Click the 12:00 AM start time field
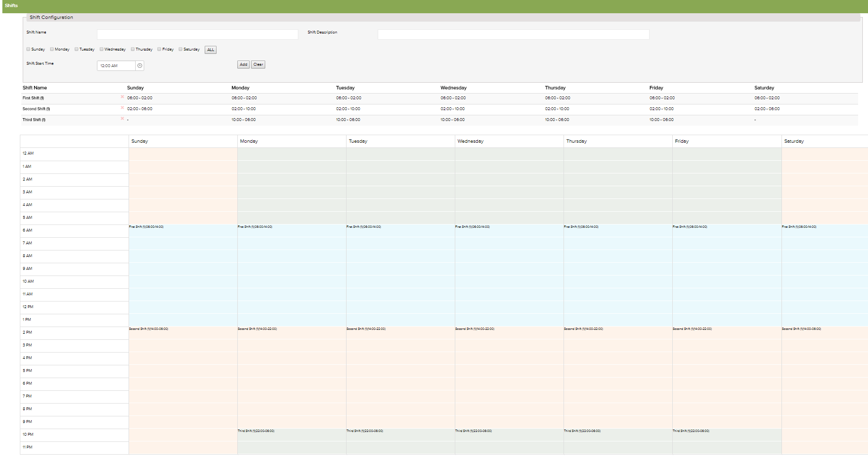 point(116,66)
